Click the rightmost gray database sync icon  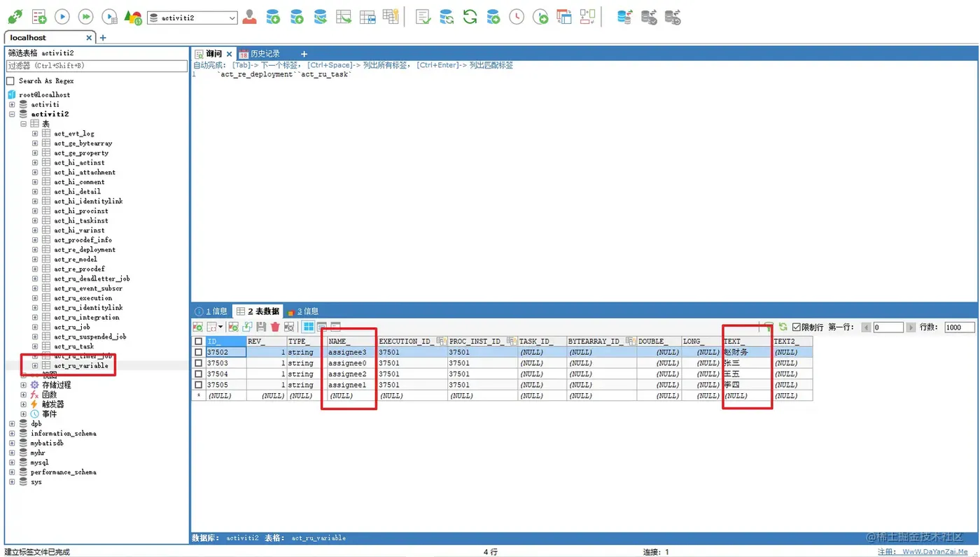click(x=673, y=17)
